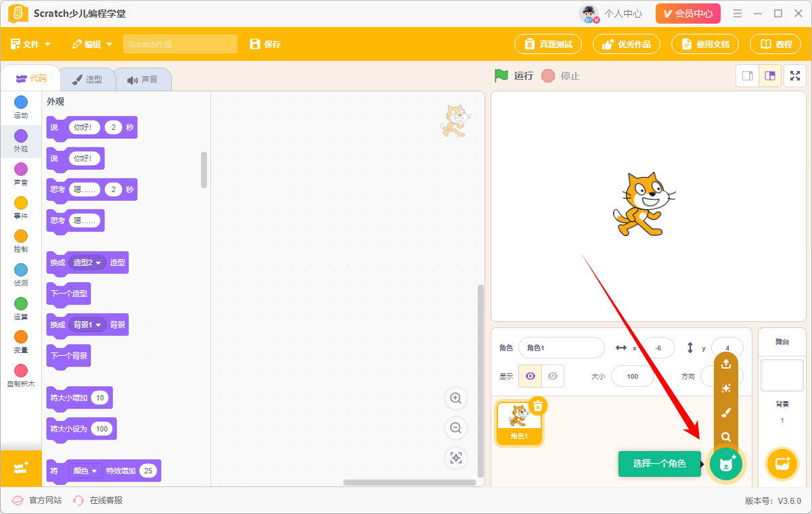
Task: Select the 控制 block category
Action: coord(21,241)
